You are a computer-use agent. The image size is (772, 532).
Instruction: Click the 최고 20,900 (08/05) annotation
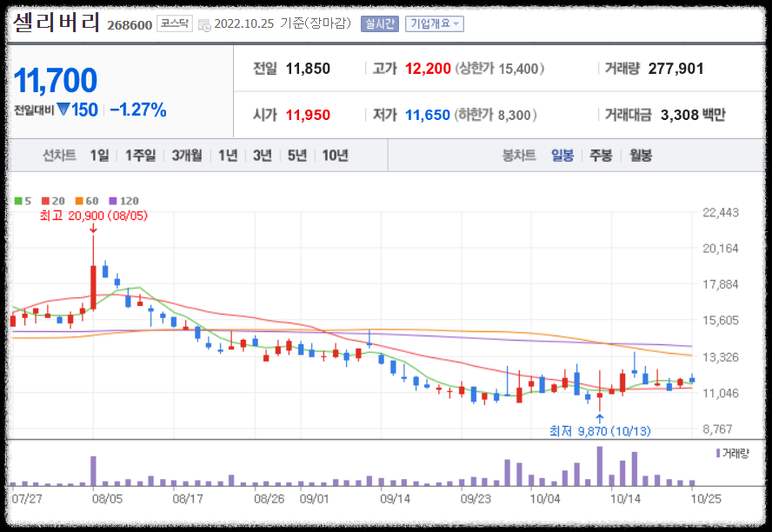(94, 216)
